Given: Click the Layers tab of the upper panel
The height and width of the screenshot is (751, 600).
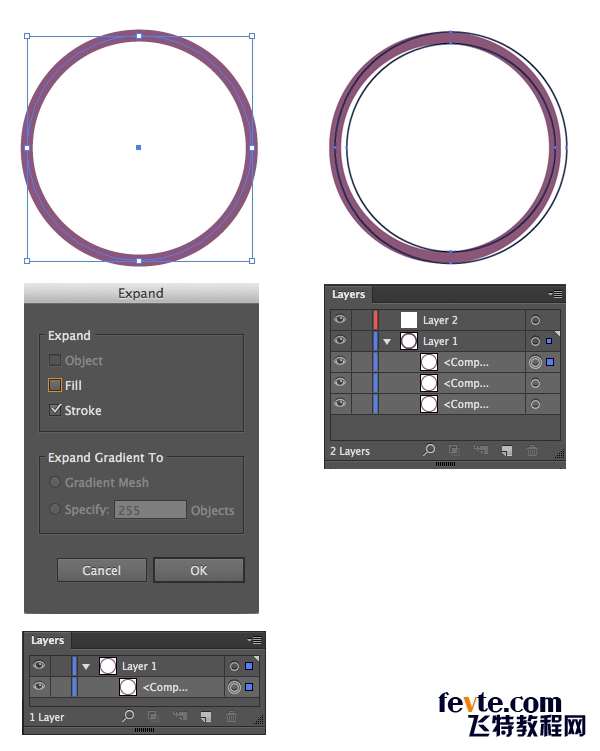Looking at the screenshot, I should (x=349, y=295).
